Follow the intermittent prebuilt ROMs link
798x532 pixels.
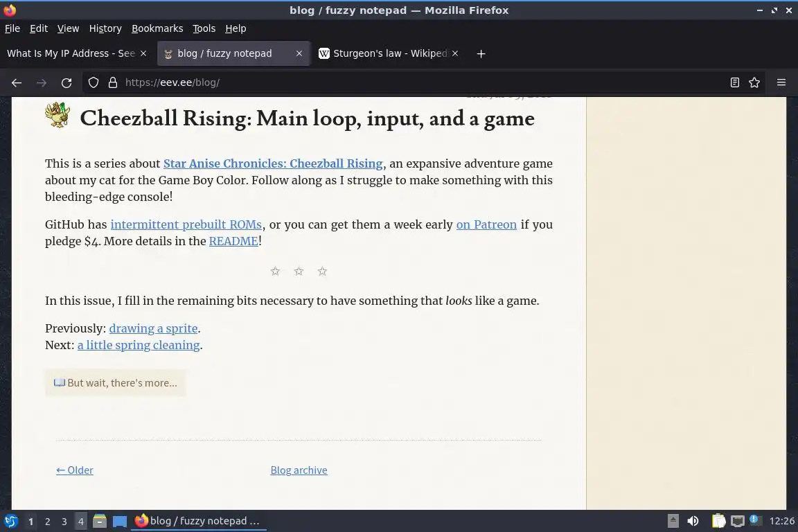click(186, 224)
